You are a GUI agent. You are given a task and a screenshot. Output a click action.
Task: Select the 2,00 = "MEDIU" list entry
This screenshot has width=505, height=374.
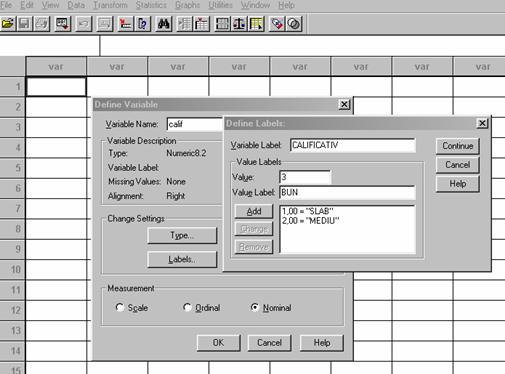click(x=310, y=221)
